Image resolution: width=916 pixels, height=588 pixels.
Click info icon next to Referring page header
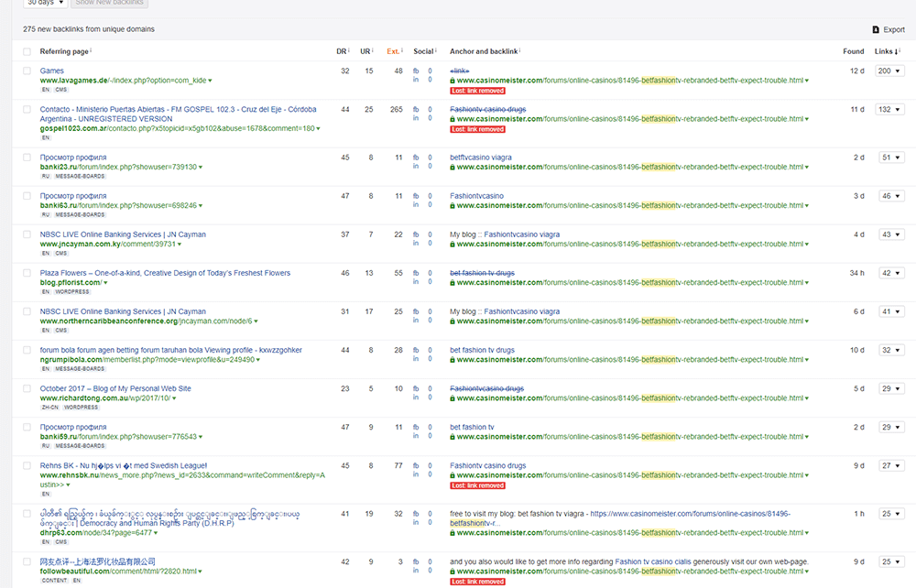(92, 51)
